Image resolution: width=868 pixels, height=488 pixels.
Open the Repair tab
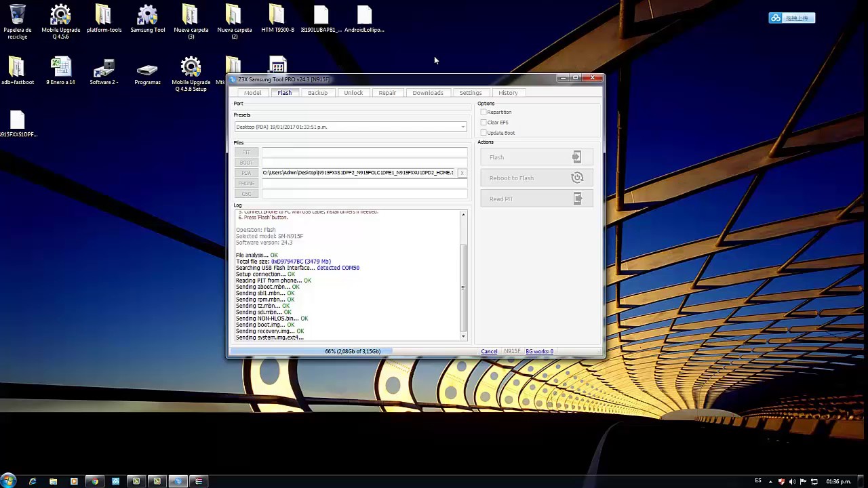[x=387, y=93]
